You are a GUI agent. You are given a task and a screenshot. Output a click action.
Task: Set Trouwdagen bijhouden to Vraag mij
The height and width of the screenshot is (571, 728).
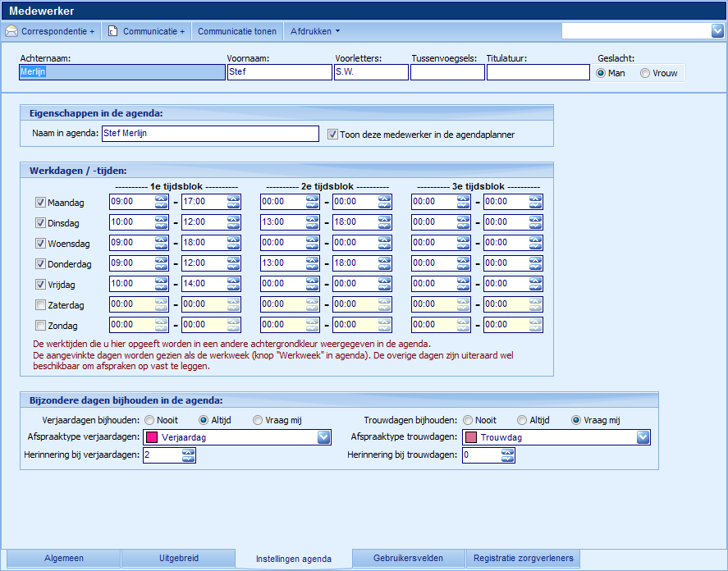576,420
